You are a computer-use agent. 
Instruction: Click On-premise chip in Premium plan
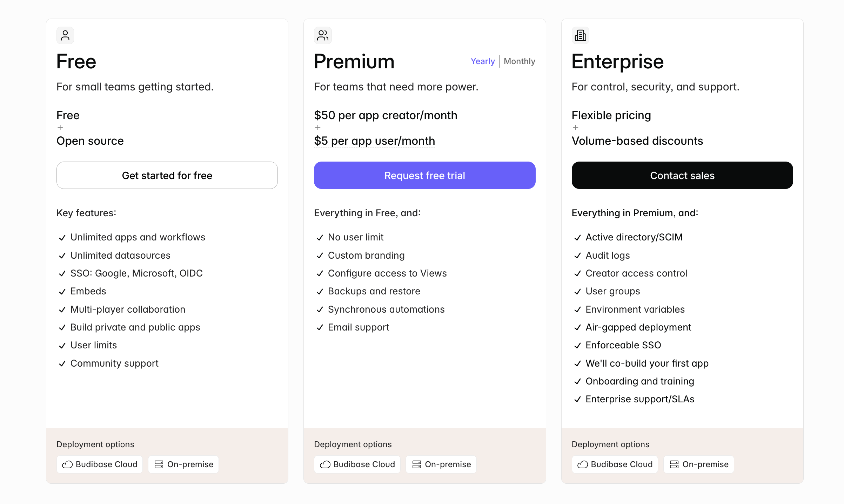441,464
